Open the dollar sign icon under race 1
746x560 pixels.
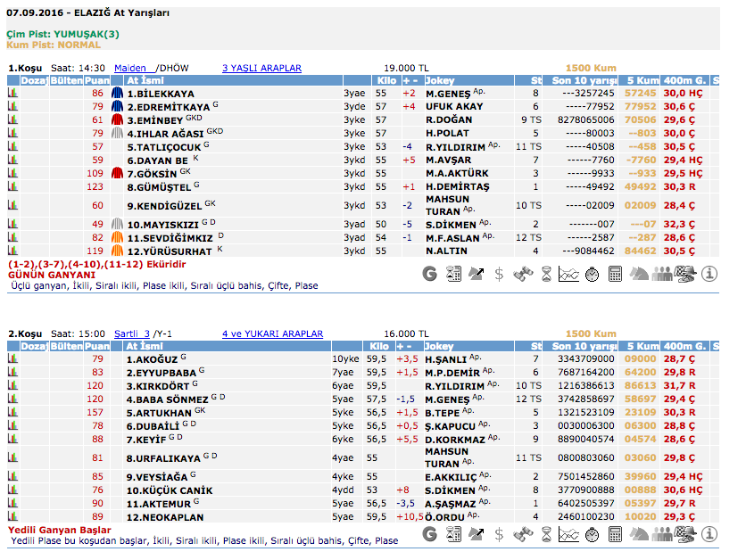500,274
